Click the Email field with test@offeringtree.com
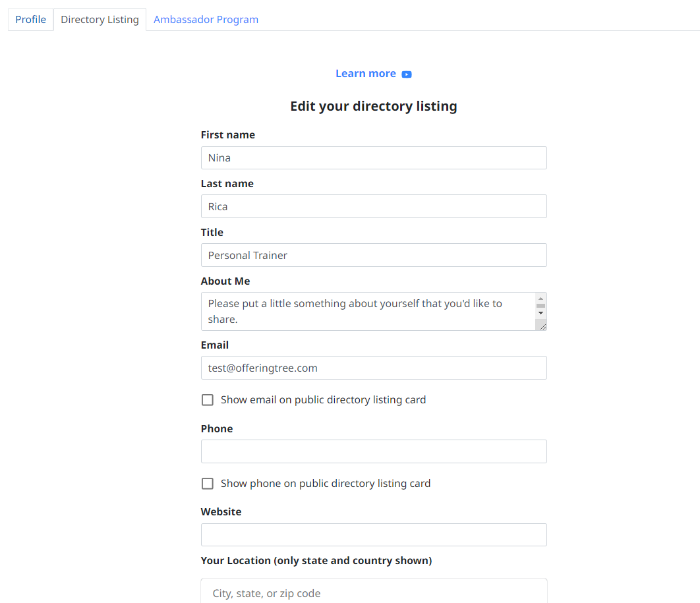Image resolution: width=700 pixels, height=603 pixels. [374, 368]
